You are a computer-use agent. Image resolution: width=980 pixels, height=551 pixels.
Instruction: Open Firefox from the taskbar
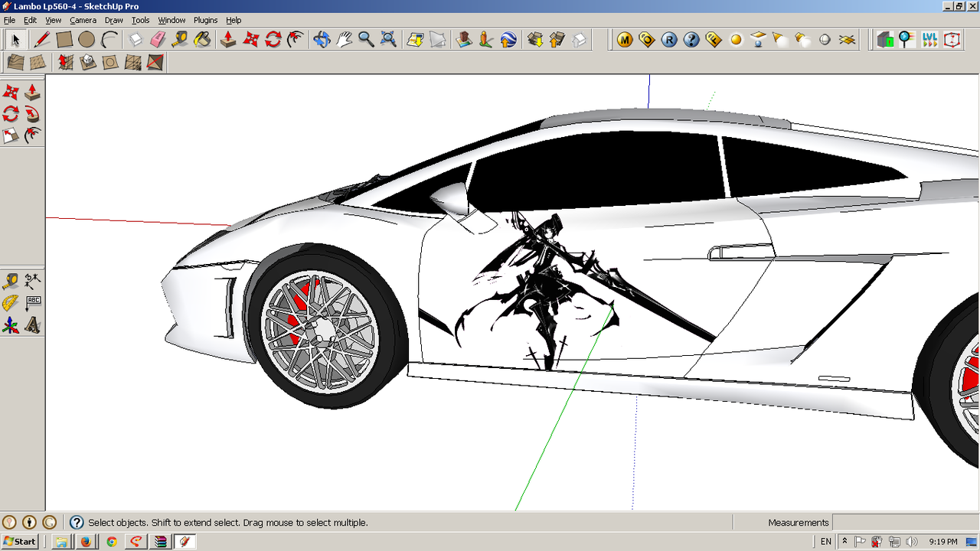[86, 541]
